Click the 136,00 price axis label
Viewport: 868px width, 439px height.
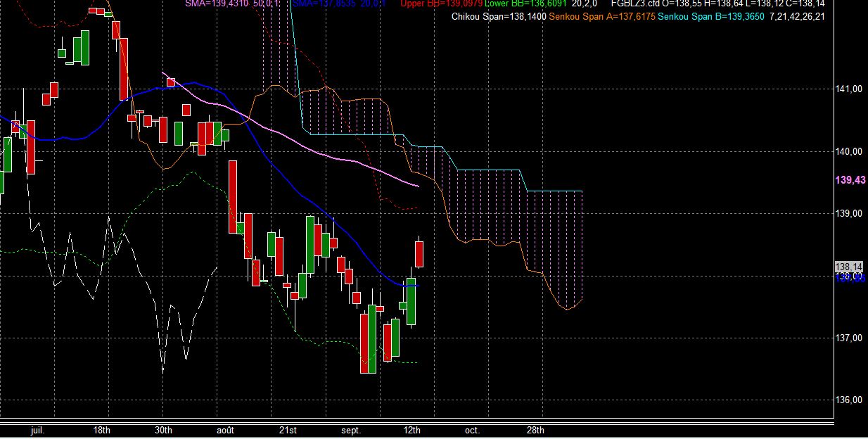(849, 400)
